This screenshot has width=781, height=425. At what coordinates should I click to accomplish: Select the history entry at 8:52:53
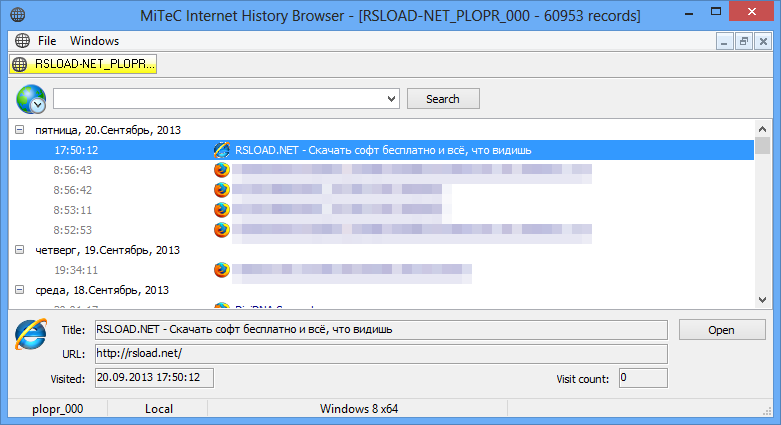[x=382, y=230]
